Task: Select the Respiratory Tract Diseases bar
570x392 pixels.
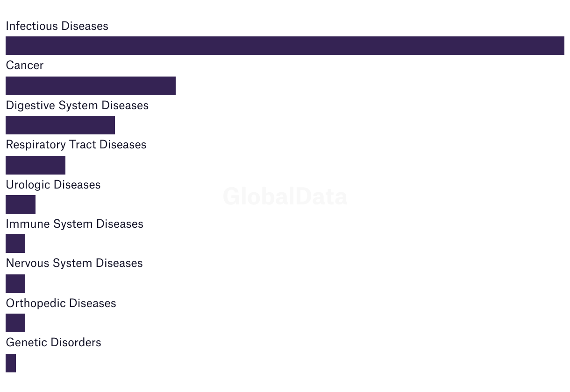Action: point(36,165)
